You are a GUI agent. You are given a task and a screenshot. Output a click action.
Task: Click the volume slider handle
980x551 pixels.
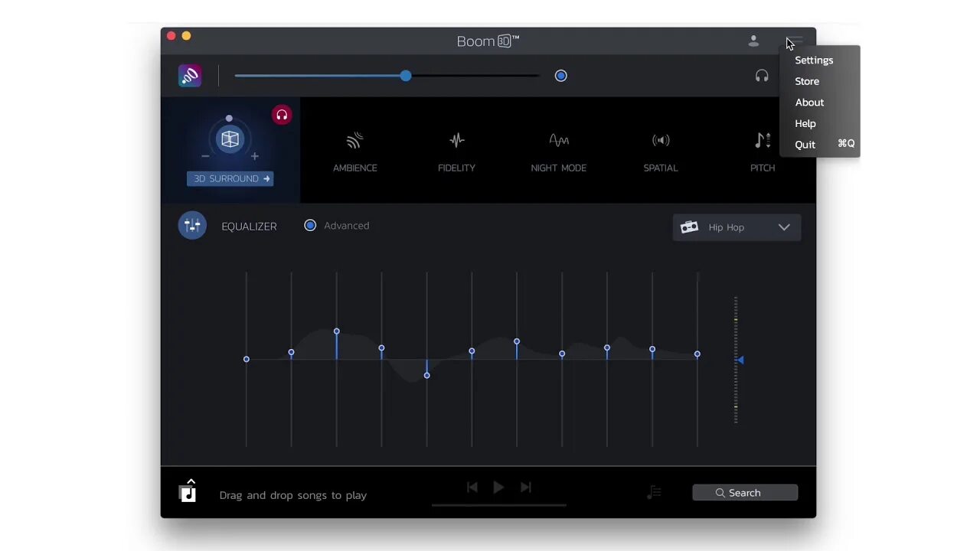point(406,76)
